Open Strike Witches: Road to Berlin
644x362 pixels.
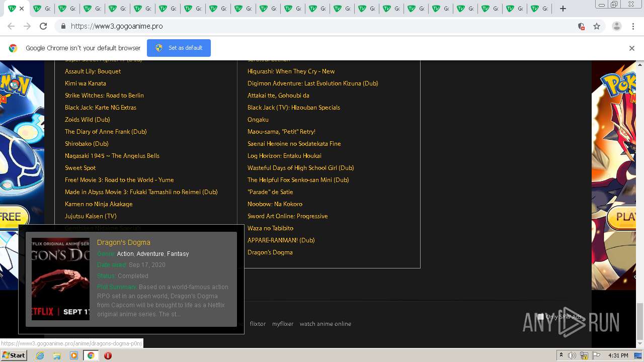(x=104, y=96)
